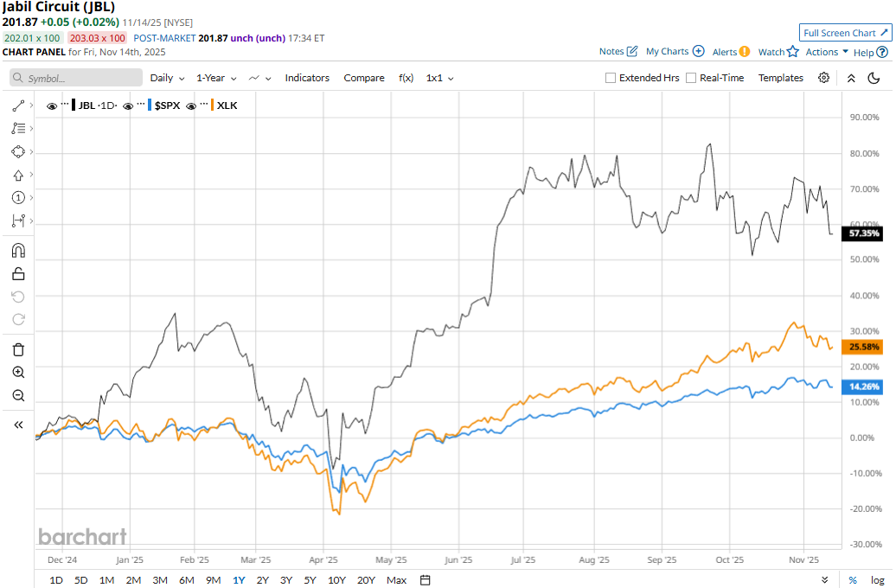Select the Max range tab
This screenshot has height=588, width=896.
click(x=397, y=580)
